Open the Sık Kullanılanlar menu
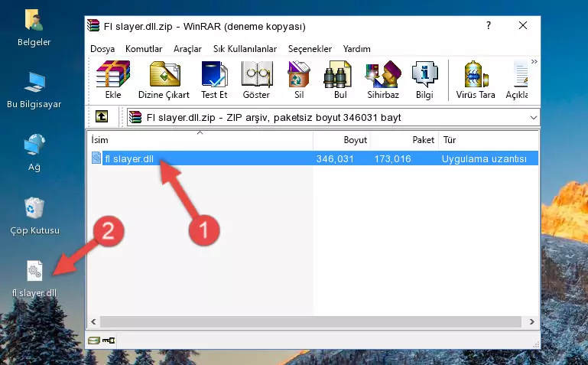 tap(245, 49)
